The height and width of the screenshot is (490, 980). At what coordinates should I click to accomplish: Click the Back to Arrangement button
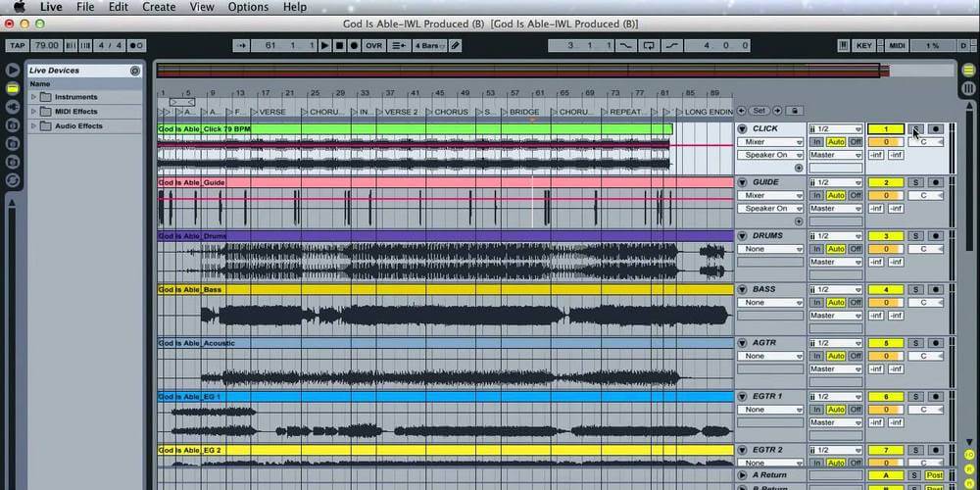(x=398, y=46)
